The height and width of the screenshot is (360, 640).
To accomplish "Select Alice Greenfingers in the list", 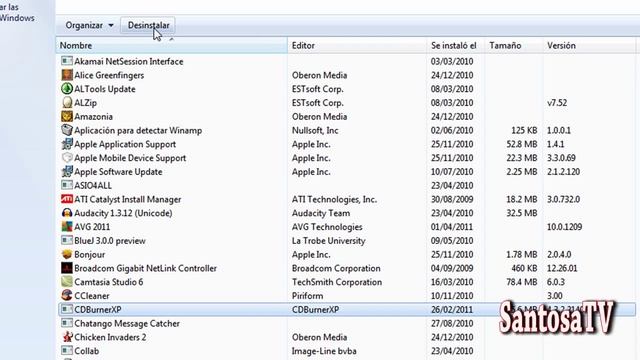I will 109,76.
